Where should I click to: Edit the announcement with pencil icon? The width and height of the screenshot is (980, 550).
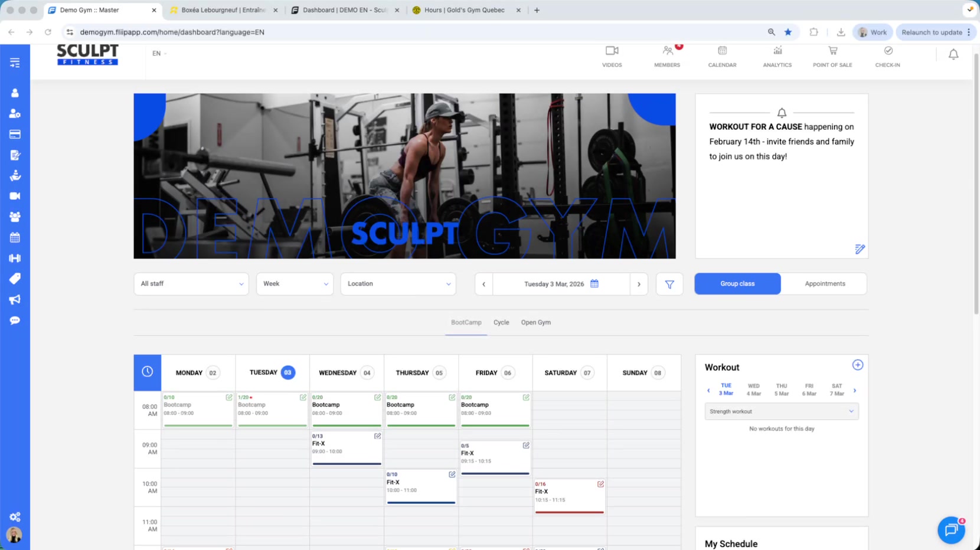pos(860,249)
